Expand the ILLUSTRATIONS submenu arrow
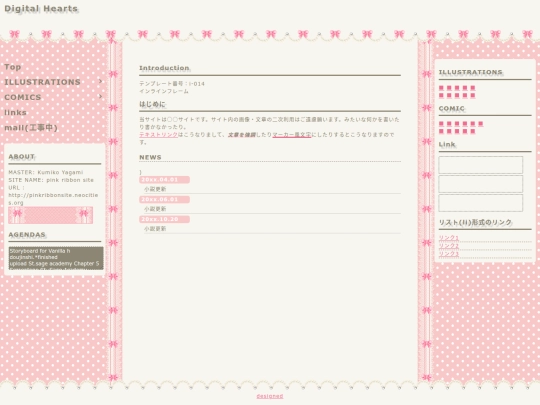 (100, 81)
